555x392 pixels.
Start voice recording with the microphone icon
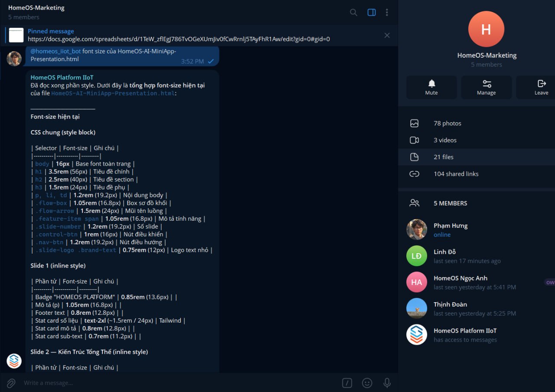(387, 383)
